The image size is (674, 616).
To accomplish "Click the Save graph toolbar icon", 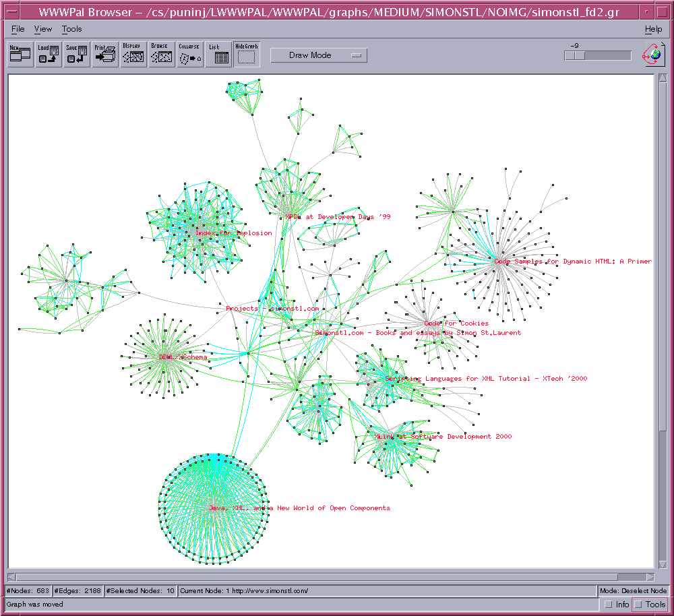I will 77,54.
